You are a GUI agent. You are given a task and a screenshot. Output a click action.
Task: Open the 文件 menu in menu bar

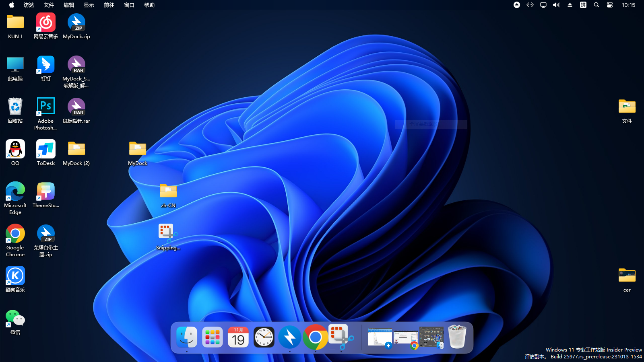point(49,5)
